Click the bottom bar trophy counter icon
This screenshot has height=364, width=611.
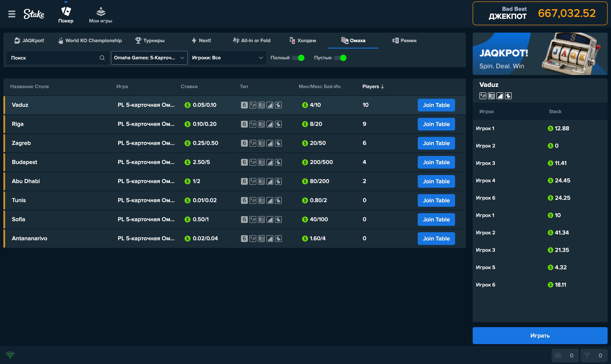click(587, 355)
